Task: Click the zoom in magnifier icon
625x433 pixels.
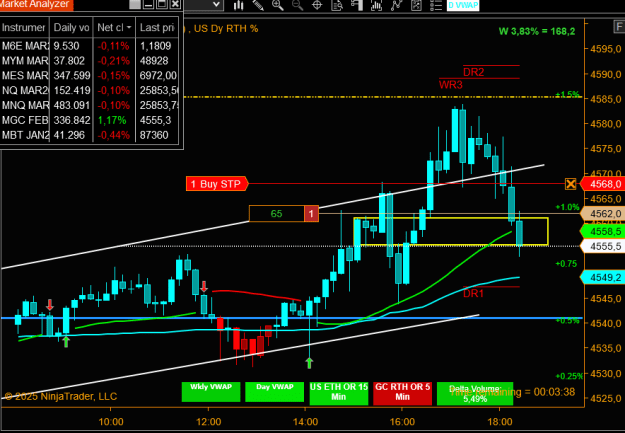Action: point(277,5)
